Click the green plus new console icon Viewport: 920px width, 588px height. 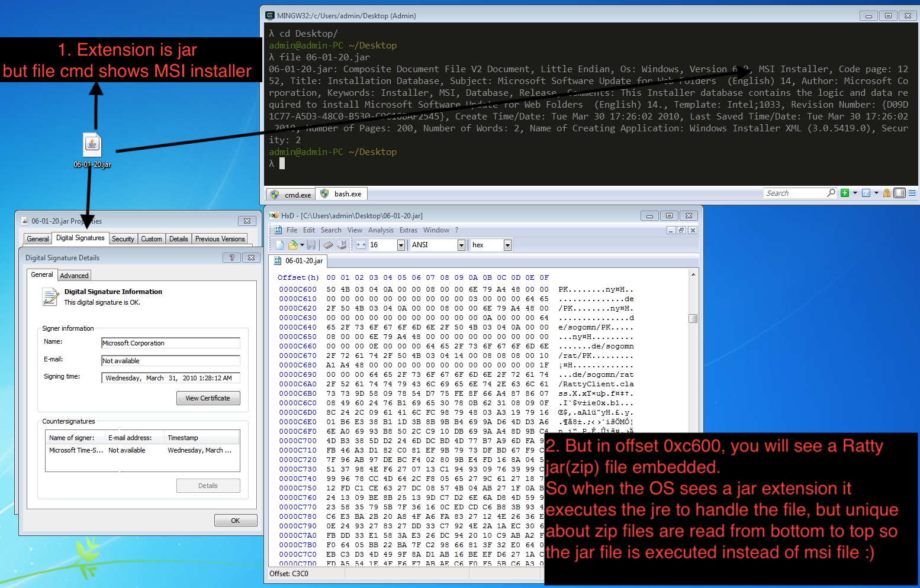coord(845,193)
